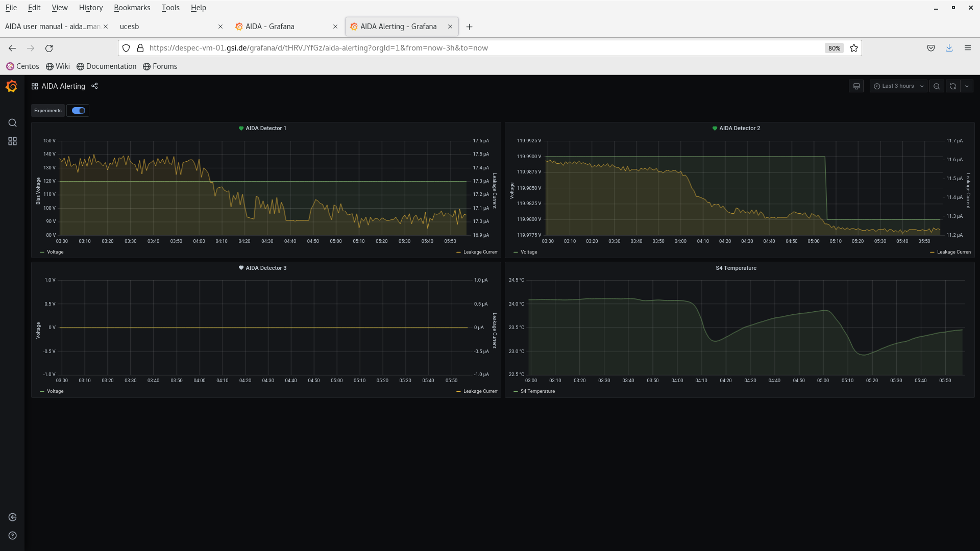The height and width of the screenshot is (551, 980).
Task: Open the Grafana home logo
Action: coord(12,86)
